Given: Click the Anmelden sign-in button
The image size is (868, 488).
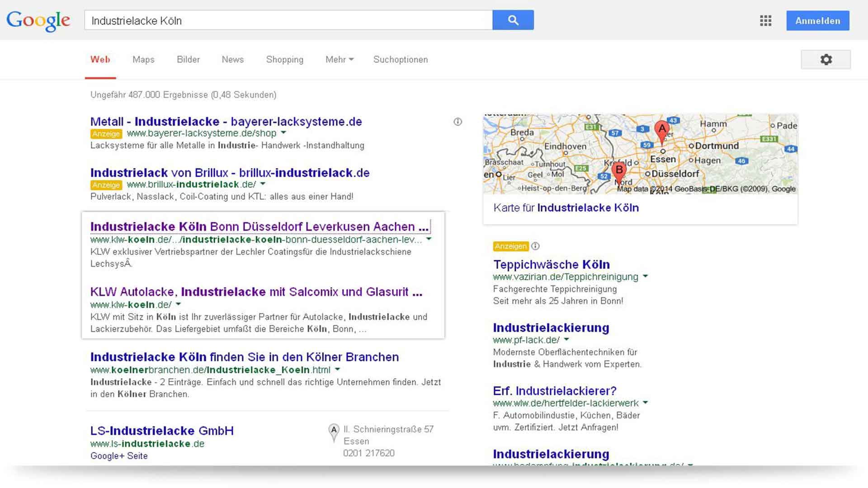Looking at the screenshot, I should [817, 21].
